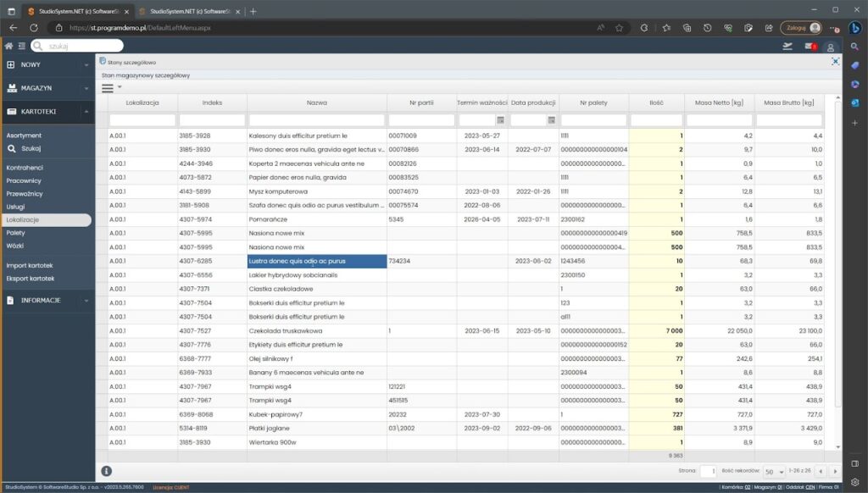Open the user profile icon

831,47
